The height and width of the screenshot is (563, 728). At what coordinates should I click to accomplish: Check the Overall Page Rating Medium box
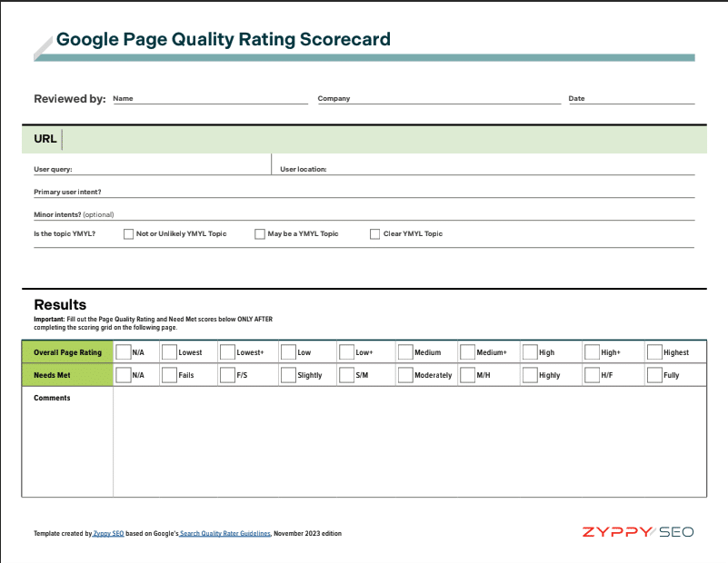pyautogui.click(x=404, y=352)
